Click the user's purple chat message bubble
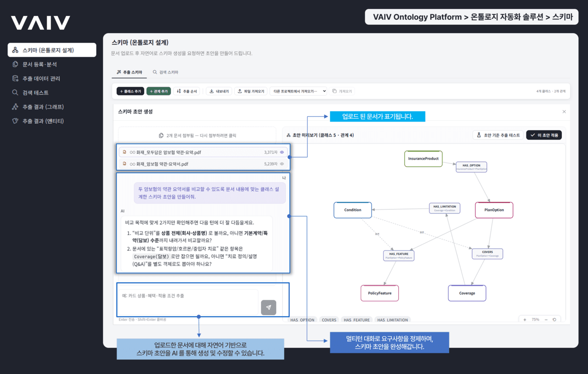 pyautogui.click(x=210, y=193)
